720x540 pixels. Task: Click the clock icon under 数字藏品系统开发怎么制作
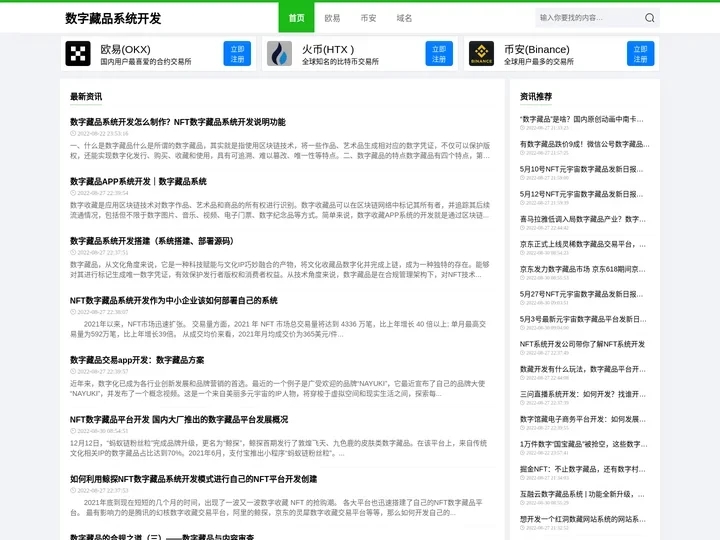tap(73, 134)
